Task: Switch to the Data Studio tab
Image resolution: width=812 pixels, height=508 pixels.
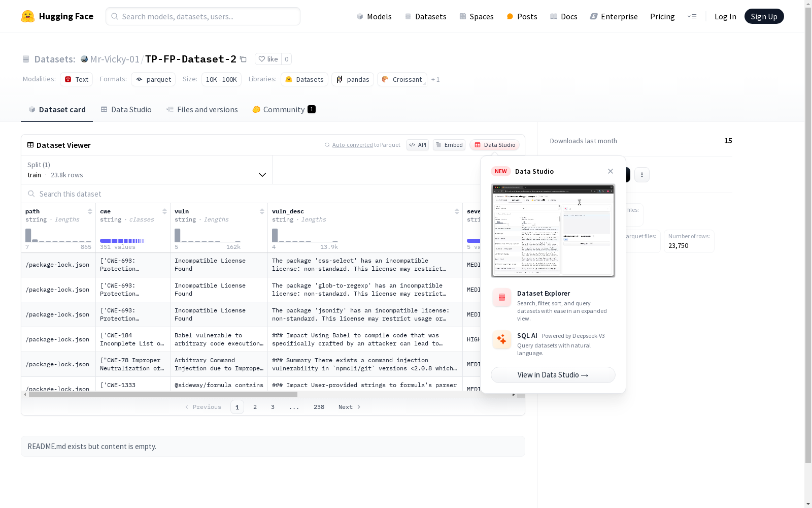Action: pos(126,110)
